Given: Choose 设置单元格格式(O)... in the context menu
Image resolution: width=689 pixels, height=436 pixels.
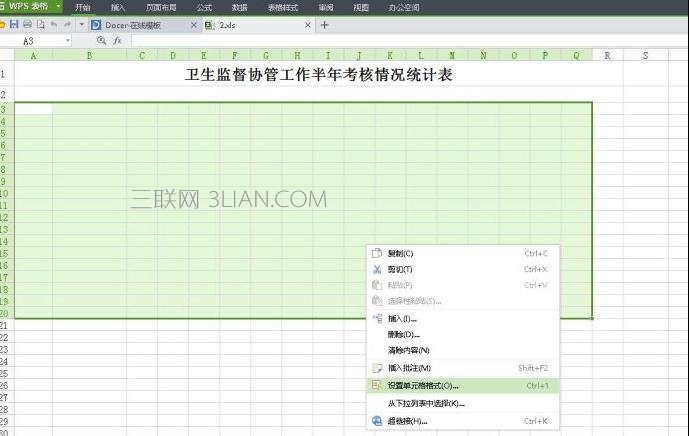Looking at the screenshot, I should pos(463,385).
